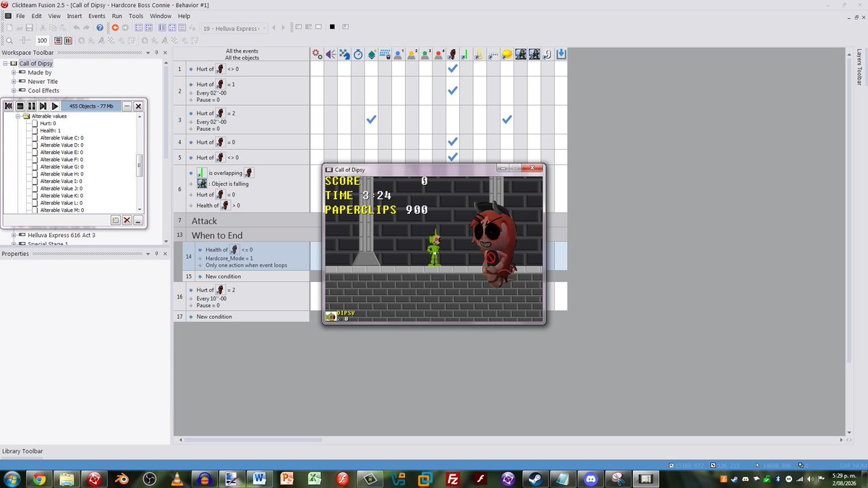
Task: Toggle event 3 checkmark under yellow blob column
Action: 507,119
